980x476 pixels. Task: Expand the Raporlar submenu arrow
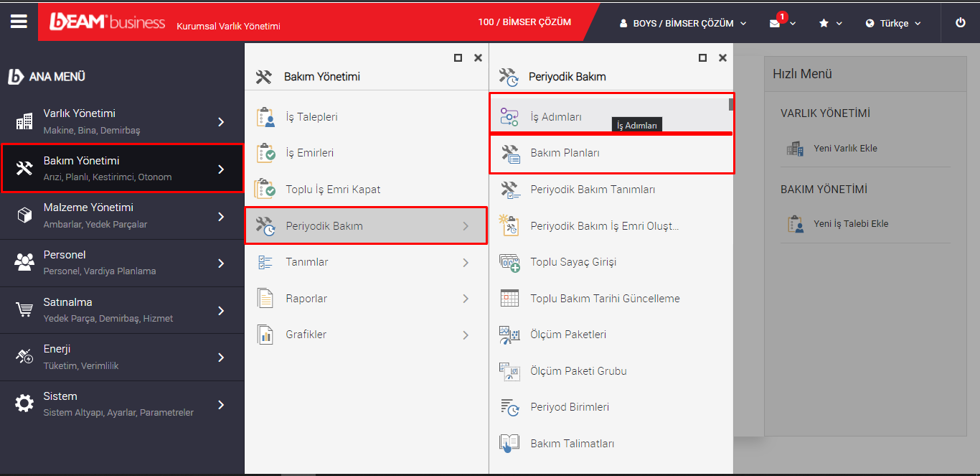pos(466,298)
